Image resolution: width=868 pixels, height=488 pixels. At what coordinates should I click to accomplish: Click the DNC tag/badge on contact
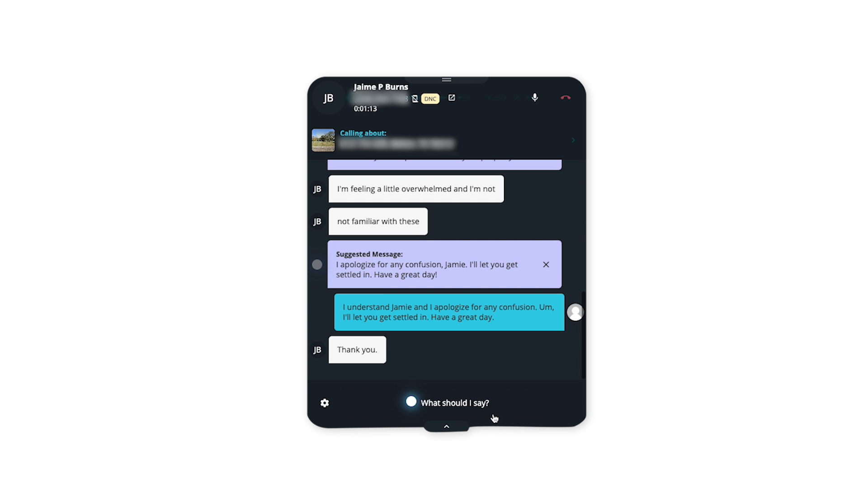point(430,99)
